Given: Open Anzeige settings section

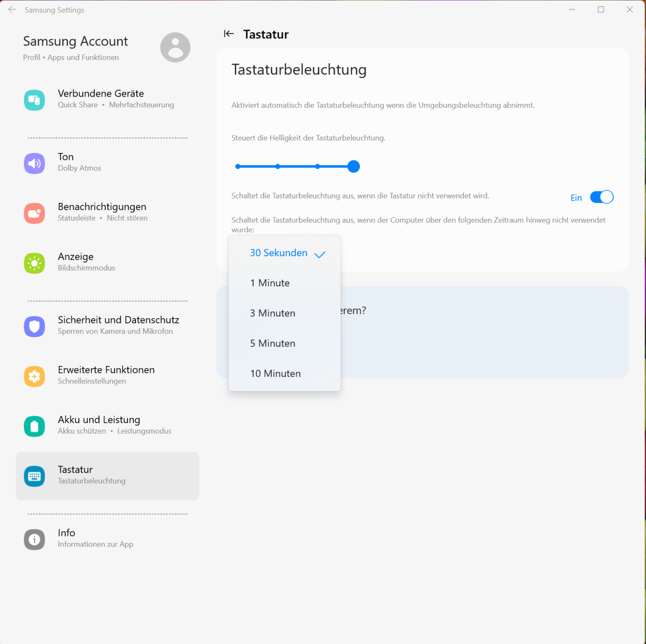Looking at the screenshot, I should (x=107, y=262).
